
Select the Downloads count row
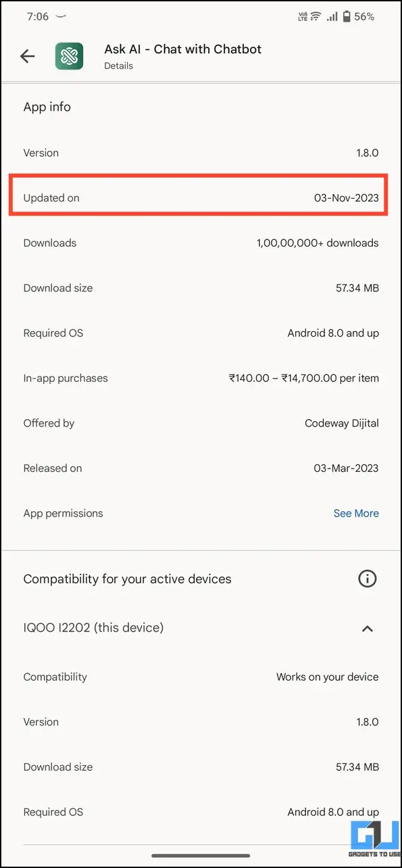click(x=201, y=243)
